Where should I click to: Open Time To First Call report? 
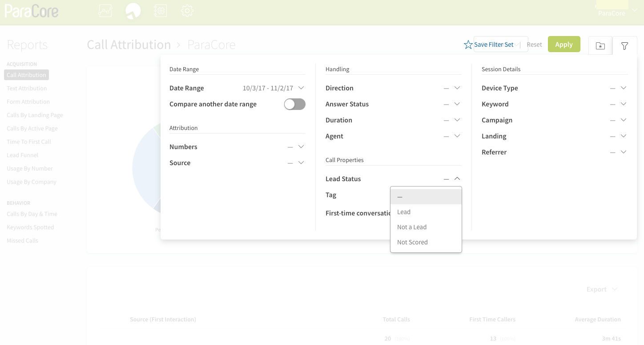[29, 142]
